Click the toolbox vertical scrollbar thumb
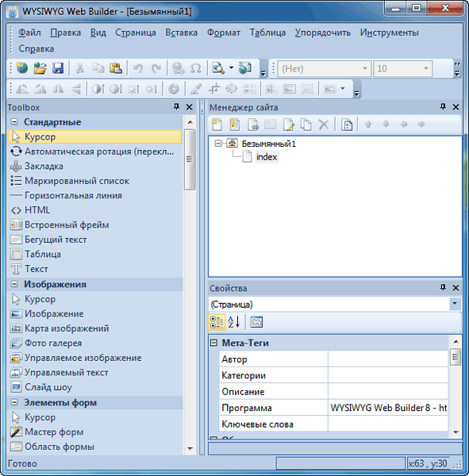Screen dimensions: 469x476 190,159
